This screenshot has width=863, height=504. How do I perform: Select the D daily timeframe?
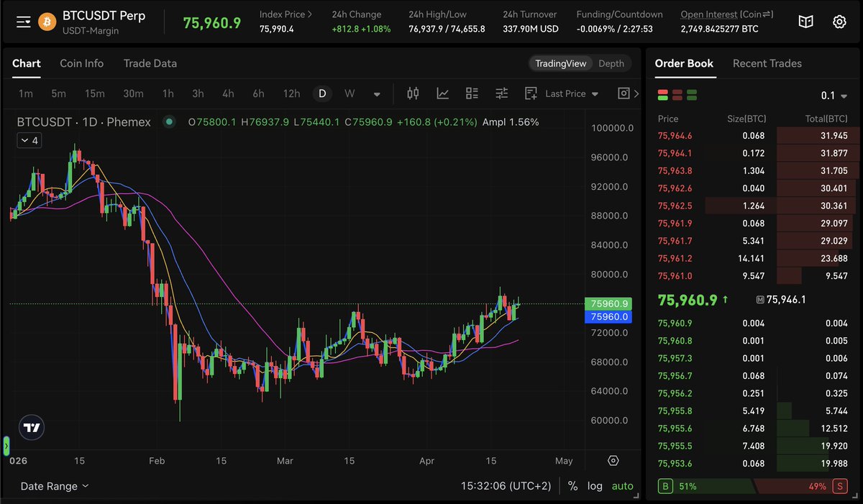click(322, 93)
